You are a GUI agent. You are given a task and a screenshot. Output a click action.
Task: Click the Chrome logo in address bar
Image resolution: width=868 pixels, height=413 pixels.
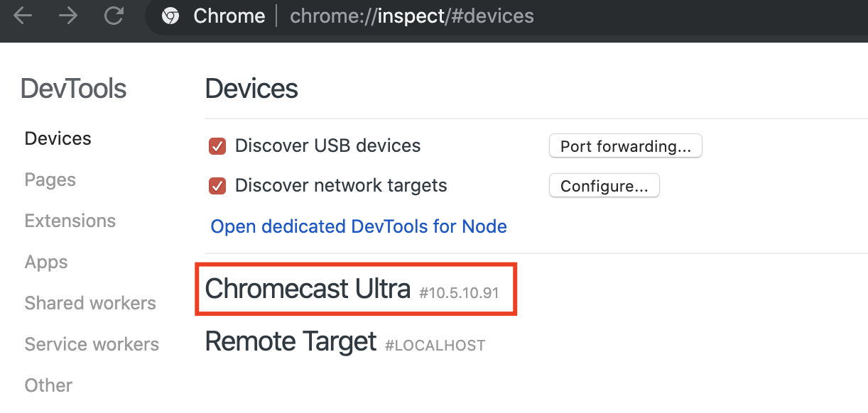pos(170,16)
